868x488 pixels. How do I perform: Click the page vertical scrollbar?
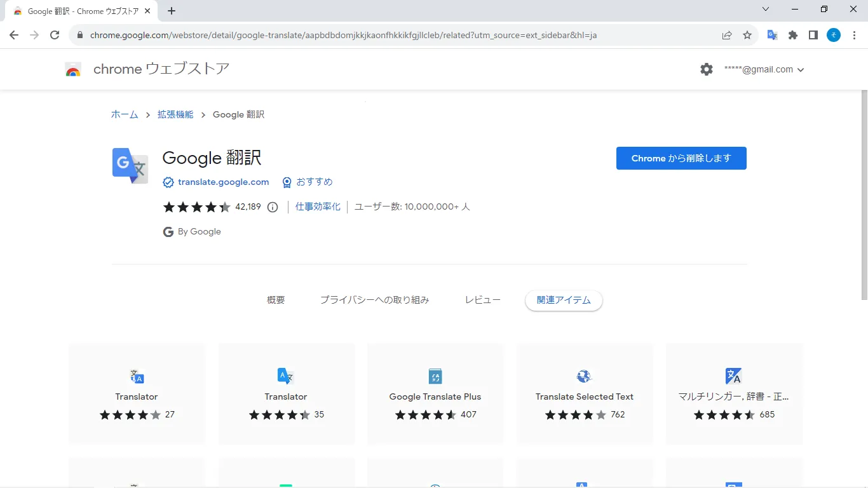pyautogui.click(x=864, y=195)
